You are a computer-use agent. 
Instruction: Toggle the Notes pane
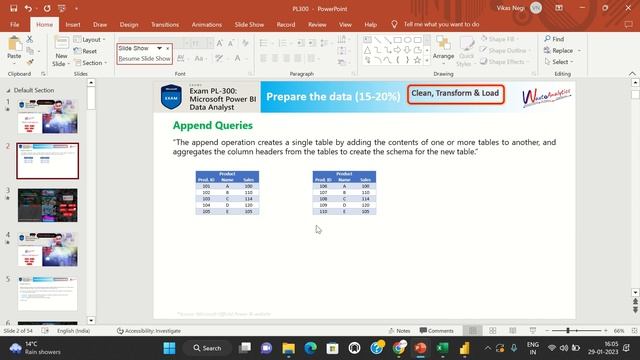400,331
